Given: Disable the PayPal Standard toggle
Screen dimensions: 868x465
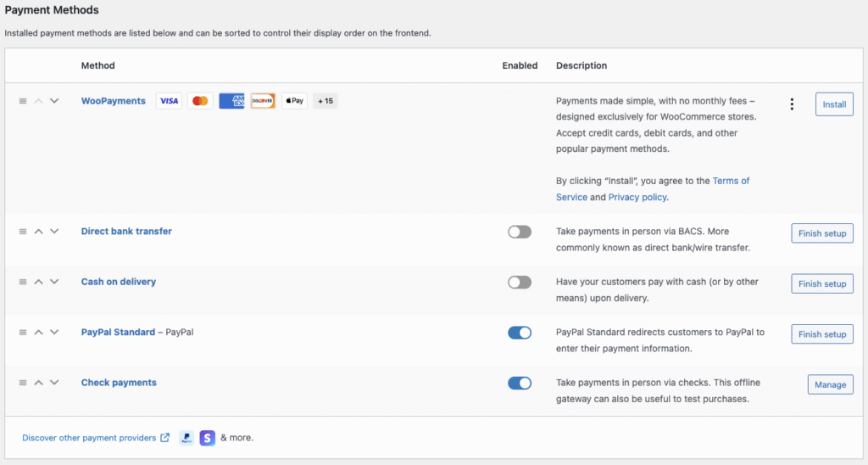Looking at the screenshot, I should click(520, 333).
